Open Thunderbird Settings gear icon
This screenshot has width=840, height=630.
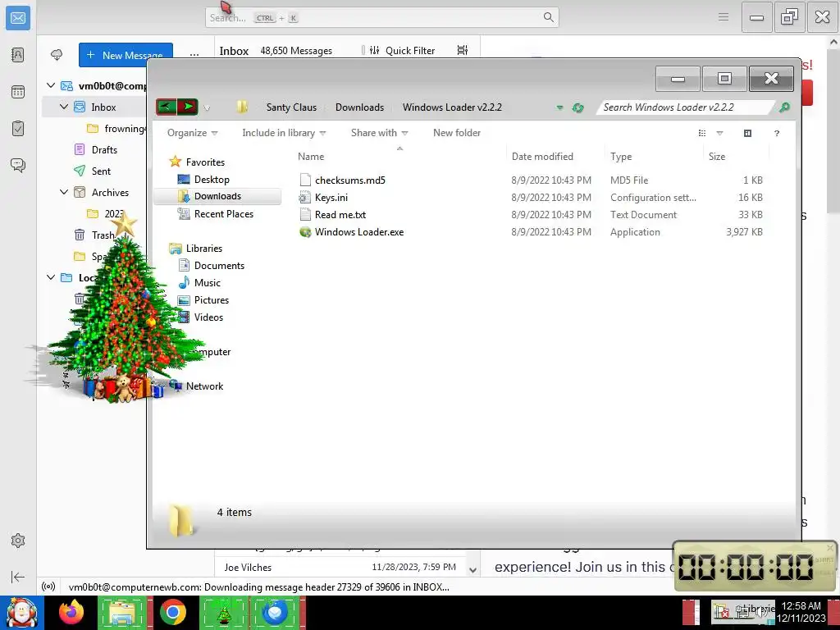tap(18, 541)
